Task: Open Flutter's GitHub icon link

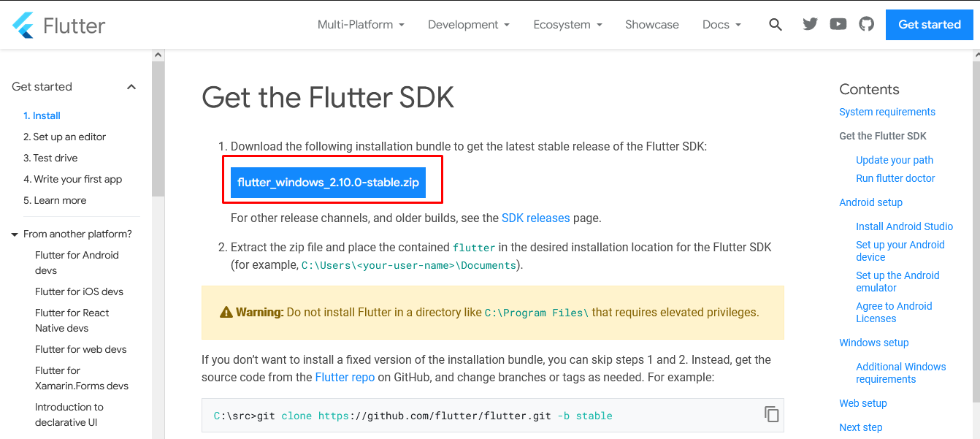Action: pos(866,24)
